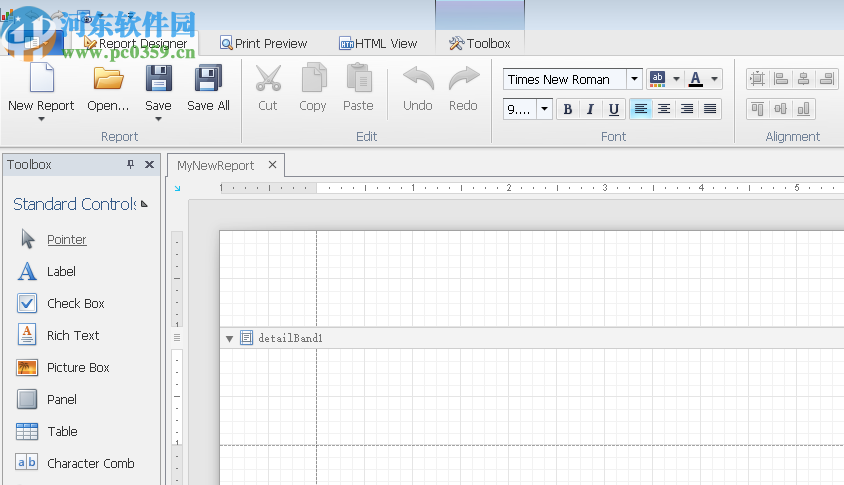Click the font color A swatch
844x485 pixels.
(x=695, y=79)
